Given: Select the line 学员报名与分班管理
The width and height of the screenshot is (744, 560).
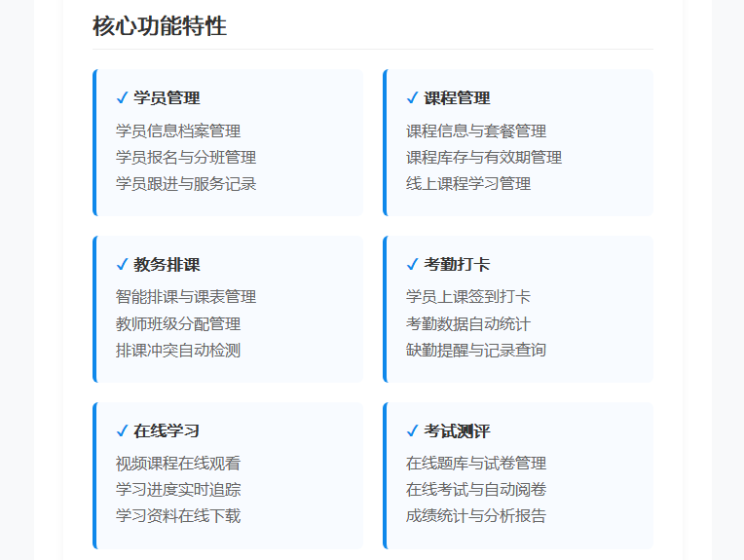Looking at the screenshot, I should [x=186, y=158].
